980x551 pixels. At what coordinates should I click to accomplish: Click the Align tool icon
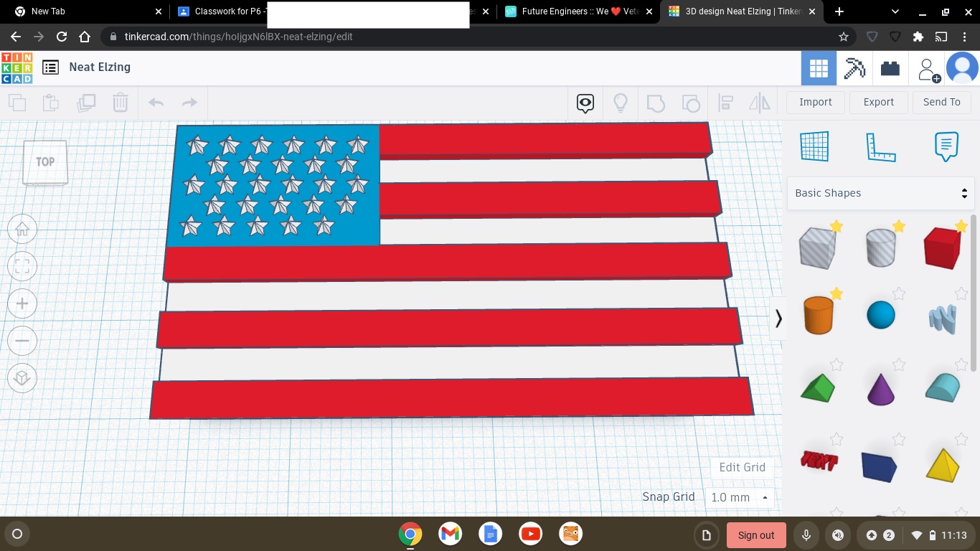(725, 103)
